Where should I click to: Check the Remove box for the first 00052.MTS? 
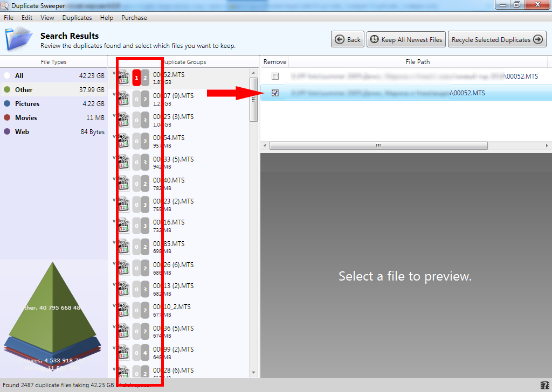coord(275,76)
